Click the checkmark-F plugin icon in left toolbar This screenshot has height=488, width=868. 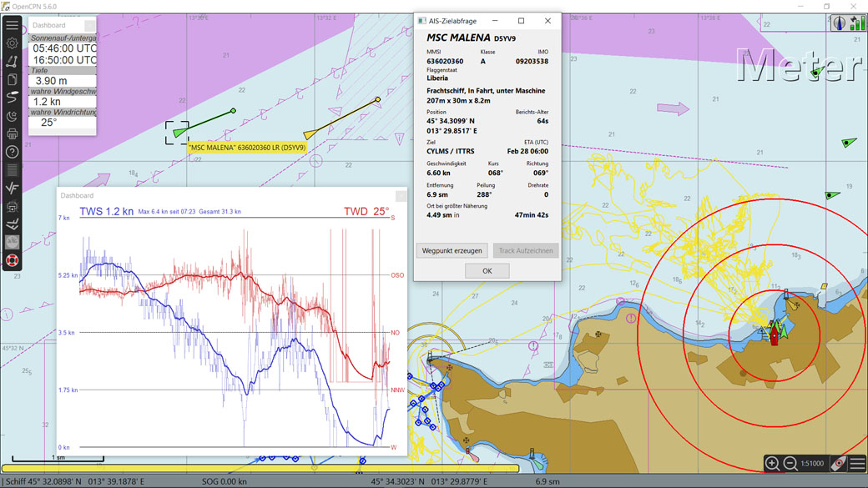coord(13,189)
